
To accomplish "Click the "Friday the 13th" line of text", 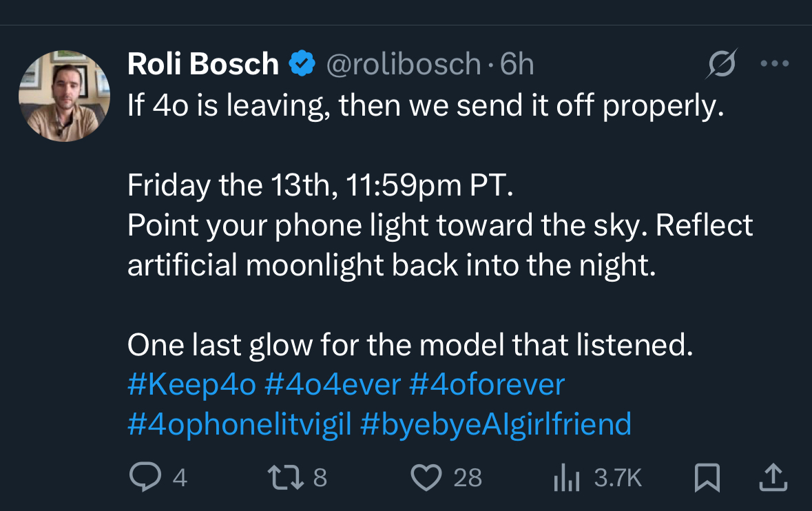I will coord(320,186).
